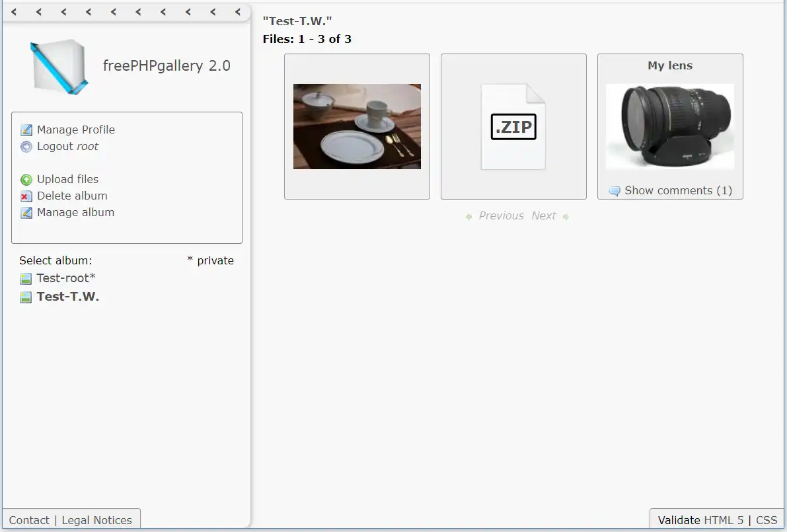The width and height of the screenshot is (787, 532).
Task: Click the Logout arrow icon
Action: (26, 147)
